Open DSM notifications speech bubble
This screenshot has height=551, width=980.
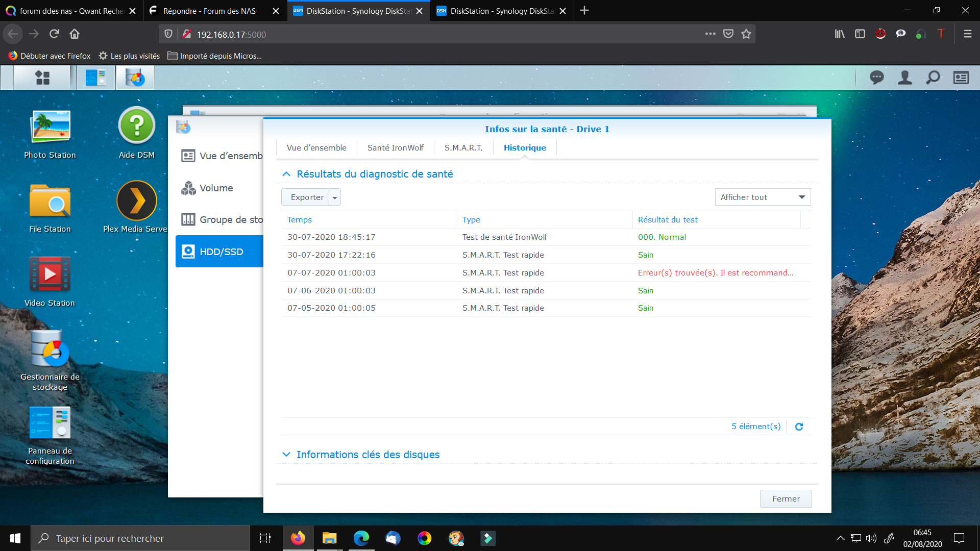876,78
